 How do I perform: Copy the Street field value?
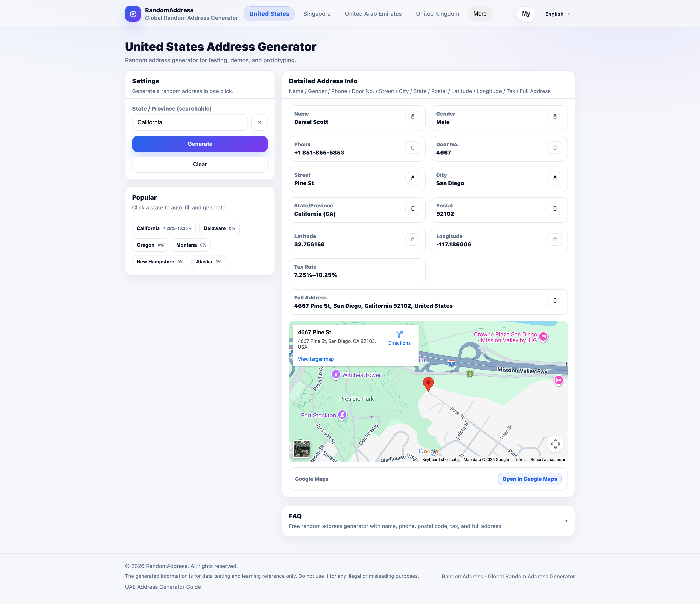(x=412, y=178)
